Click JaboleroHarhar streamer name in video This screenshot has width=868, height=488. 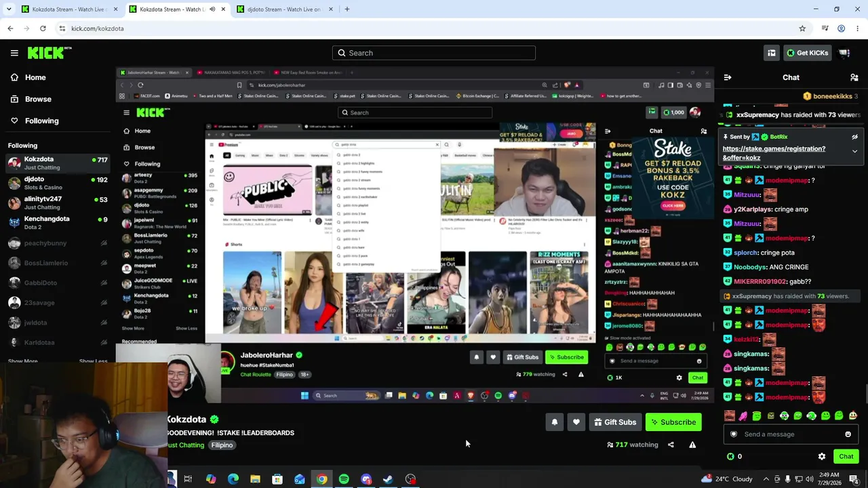[x=267, y=355]
